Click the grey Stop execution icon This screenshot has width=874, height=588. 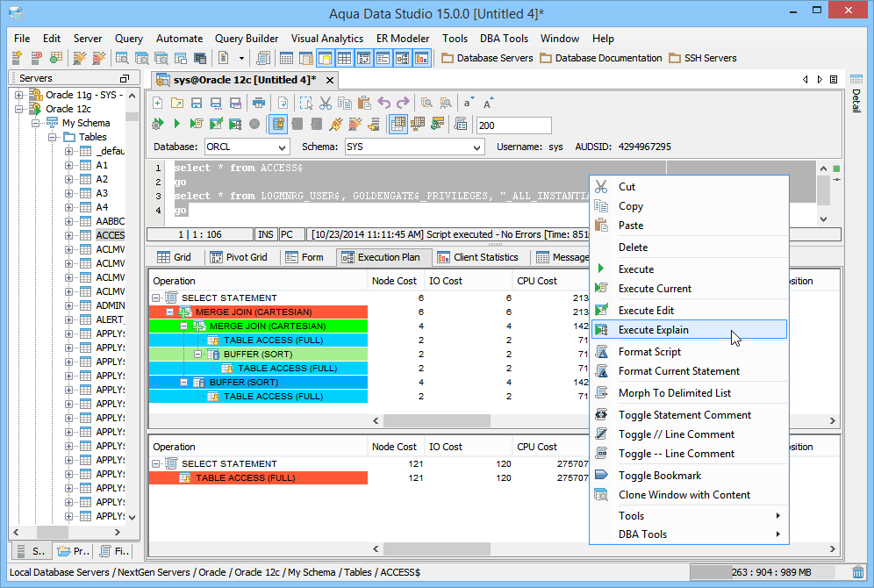[x=254, y=124]
